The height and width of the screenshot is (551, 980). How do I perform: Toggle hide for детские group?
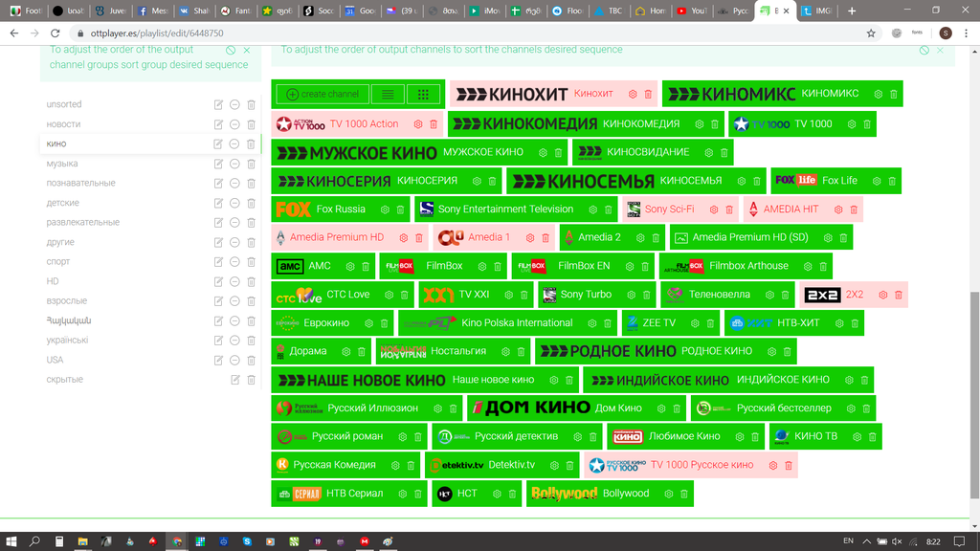click(x=234, y=203)
